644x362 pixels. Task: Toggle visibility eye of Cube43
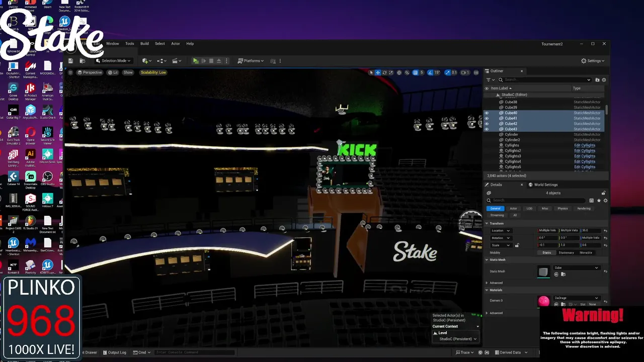coord(487,129)
